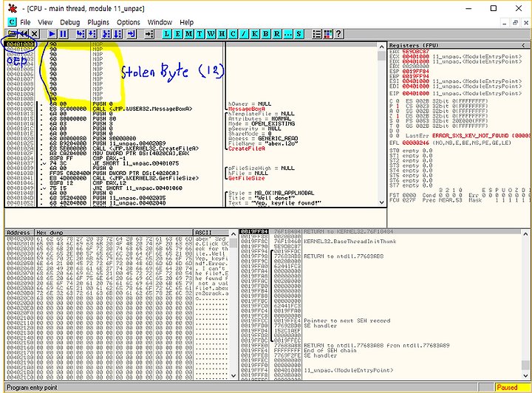Click the ASCII column header in dump
Screen dimensions: 532x393
[211, 233]
